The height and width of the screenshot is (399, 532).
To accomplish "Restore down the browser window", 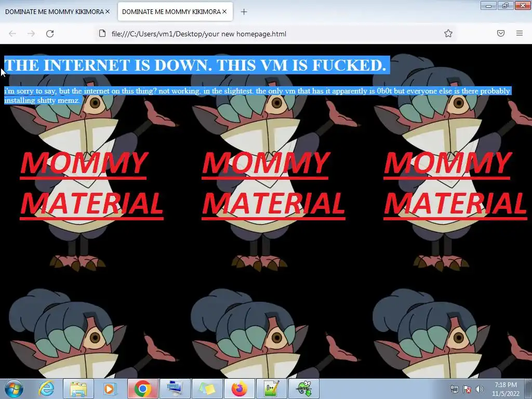I will pos(505,5).
